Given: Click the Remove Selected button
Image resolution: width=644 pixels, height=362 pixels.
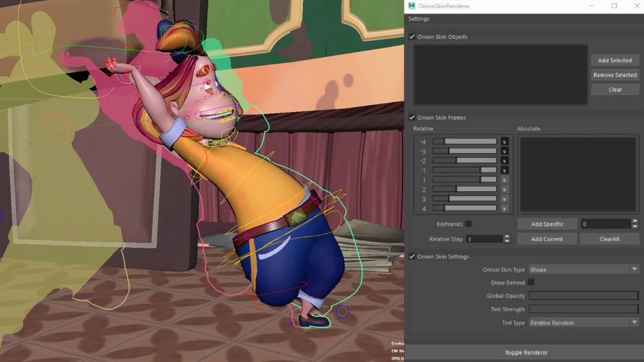Looking at the screenshot, I should pos(615,75).
